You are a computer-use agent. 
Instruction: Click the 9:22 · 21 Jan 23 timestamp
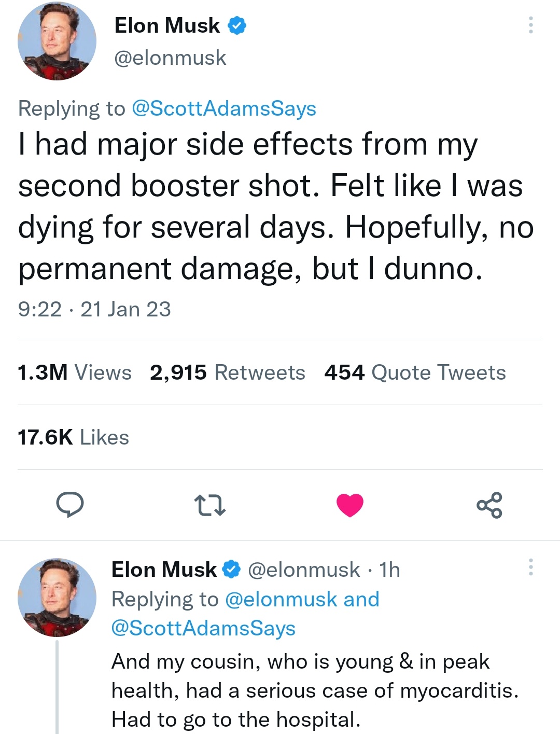[x=94, y=309]
